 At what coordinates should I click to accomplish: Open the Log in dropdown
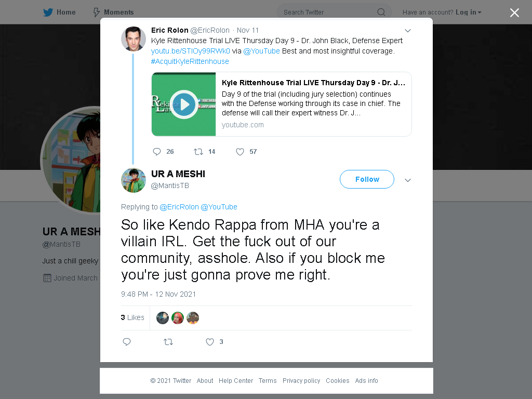pyautogui.click(x=469, y=12)
